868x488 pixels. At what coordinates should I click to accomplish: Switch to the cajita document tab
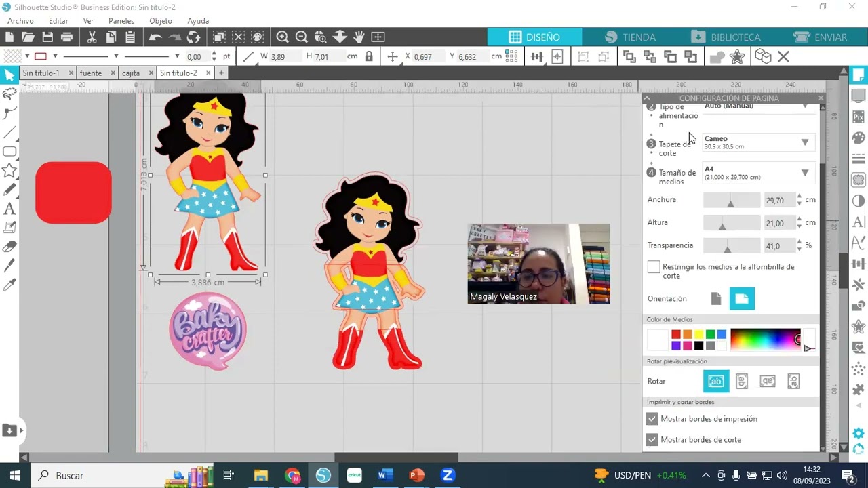point(131,73)
